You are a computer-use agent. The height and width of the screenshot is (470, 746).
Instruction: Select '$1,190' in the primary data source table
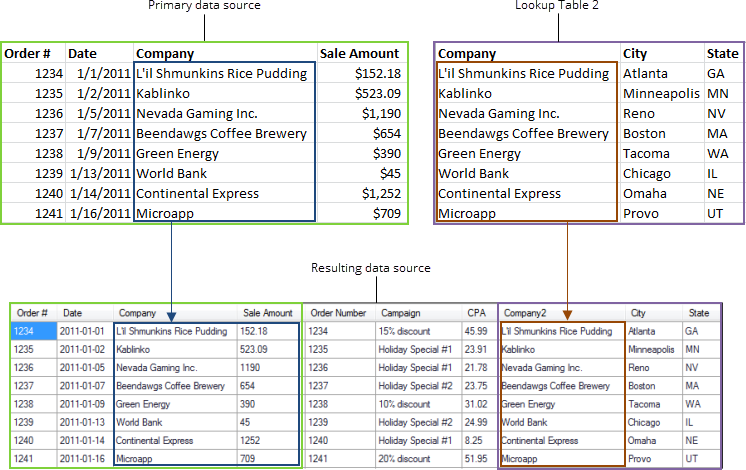click(381, 114)
